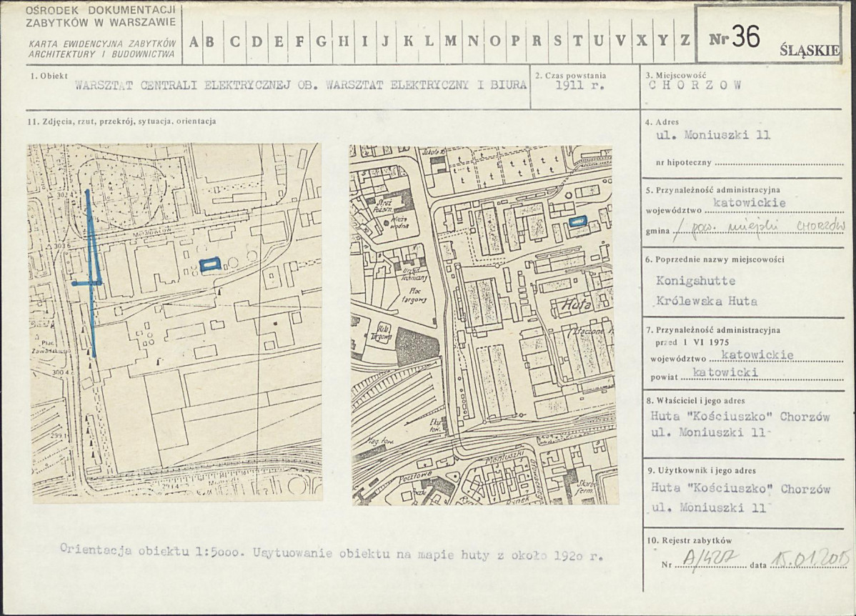The width and height of the screenshot is (856, 616).
Task: Click the ŚLĄSKIE stamp
Action: coord(810,51)
